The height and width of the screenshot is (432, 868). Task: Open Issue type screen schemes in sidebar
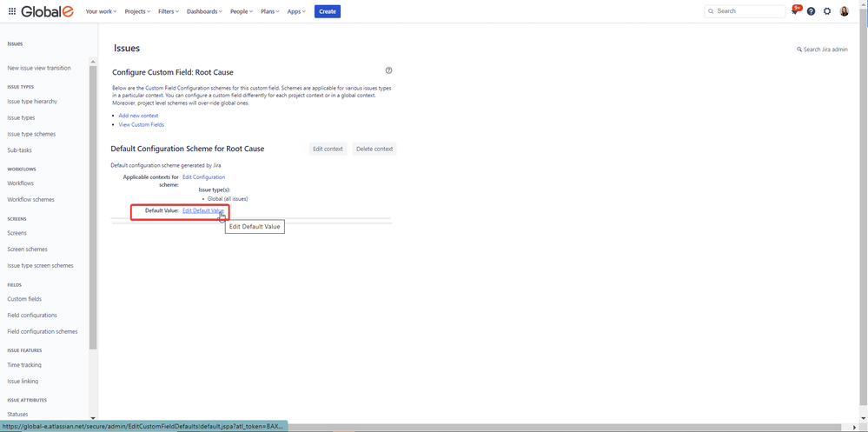(x=41, y=265)
